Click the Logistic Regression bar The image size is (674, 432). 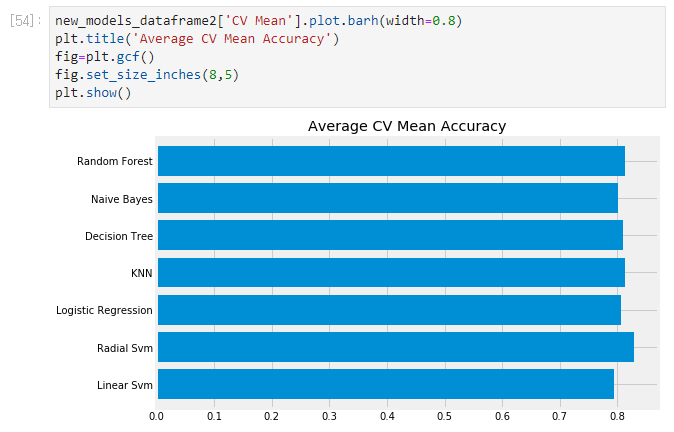tap(389, 309)
